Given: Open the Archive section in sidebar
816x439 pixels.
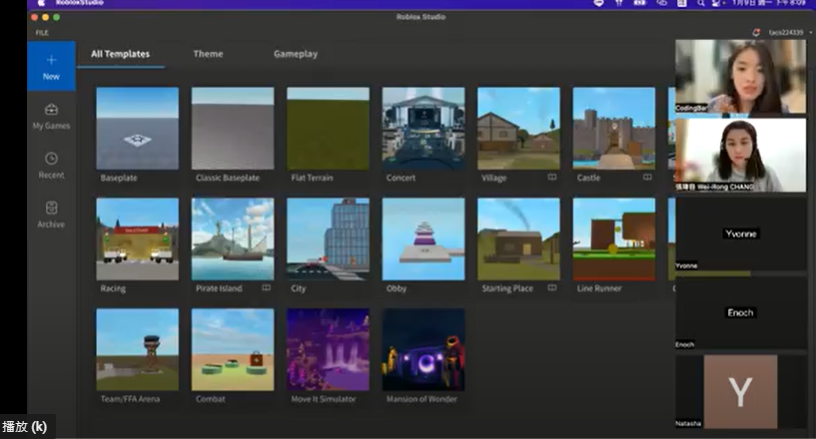Looking at the screenshot, I should [51, 215].
